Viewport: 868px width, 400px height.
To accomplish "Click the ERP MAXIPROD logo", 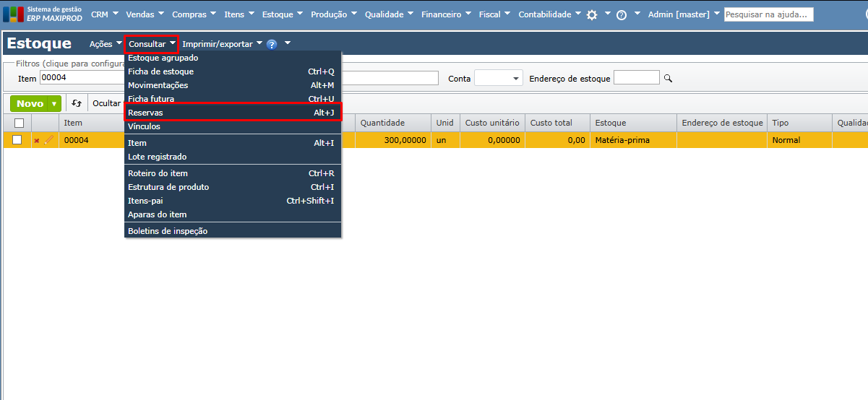I will click(x=43, y=14).
